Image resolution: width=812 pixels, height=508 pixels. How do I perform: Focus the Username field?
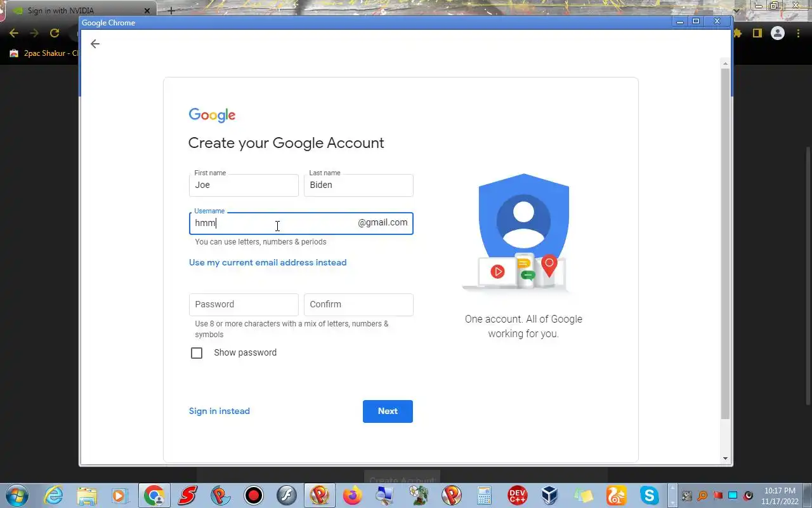tap(301, 224)
